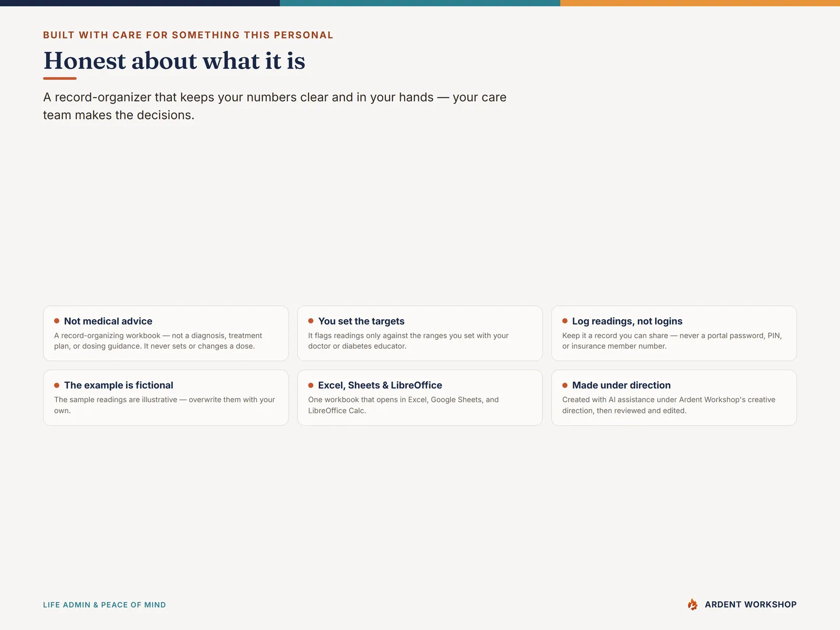840x630 pixels.
Task: Click the bullet dot beside The example is fictional
Action: coord(57,385)
